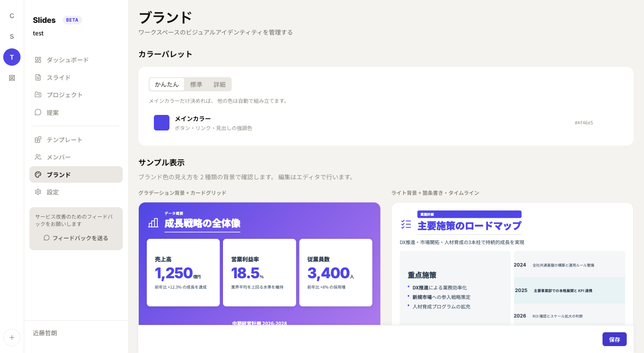Click DX推進による業務効率化 bullet
The height and width of the screenshot is (353, 644).
(x=440, y=288)
